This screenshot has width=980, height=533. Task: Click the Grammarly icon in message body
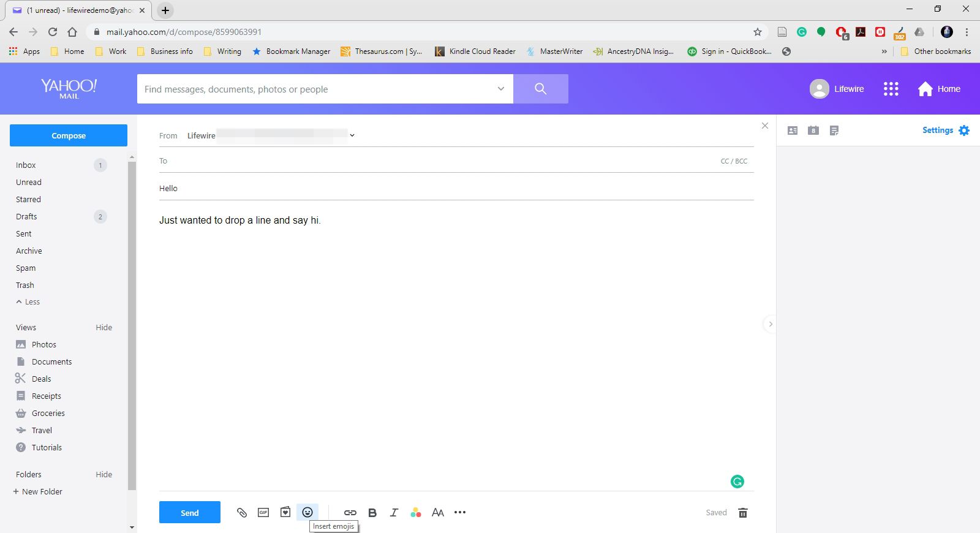pos(737,482)
